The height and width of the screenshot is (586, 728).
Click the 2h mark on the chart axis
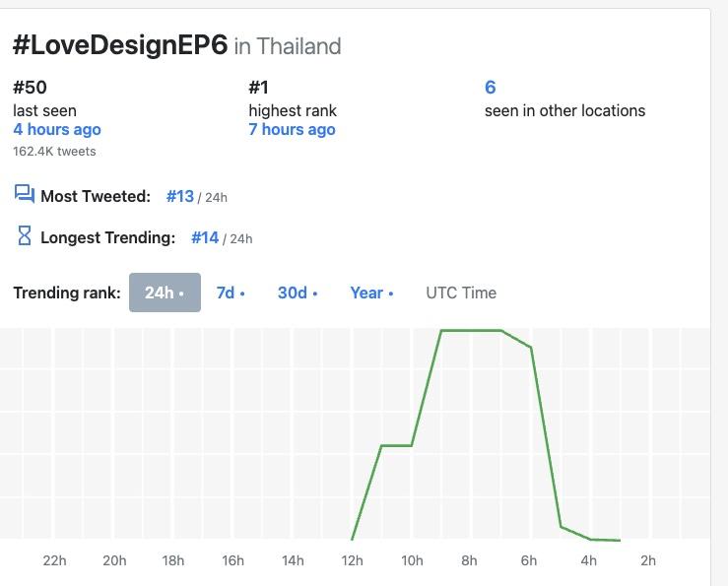(647, 560)
